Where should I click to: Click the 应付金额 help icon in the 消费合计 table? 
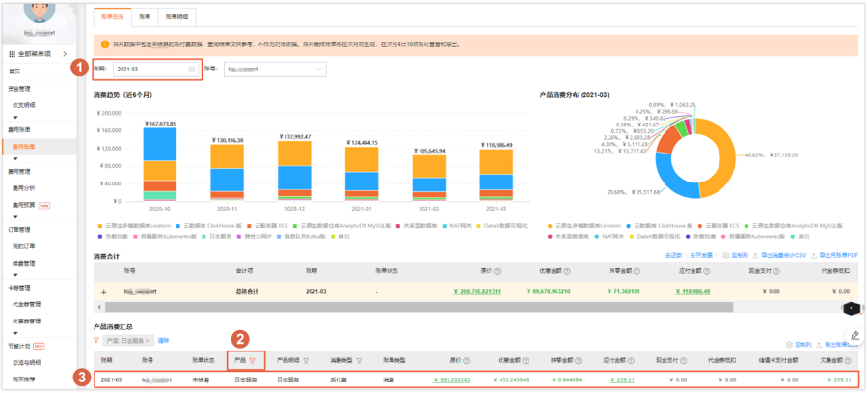(x=707, y=271)
